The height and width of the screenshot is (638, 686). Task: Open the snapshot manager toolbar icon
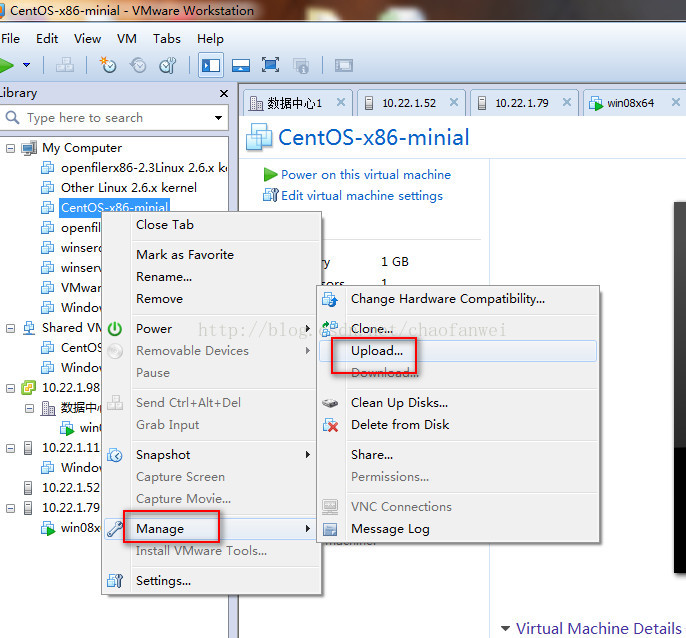coord(168,66)
